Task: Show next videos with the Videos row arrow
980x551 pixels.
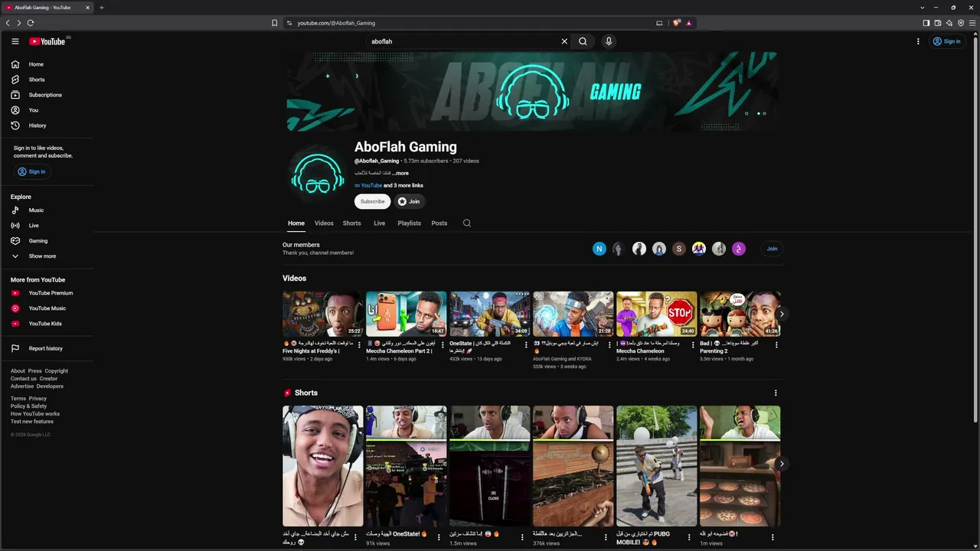Action: (x=782, y=314)
